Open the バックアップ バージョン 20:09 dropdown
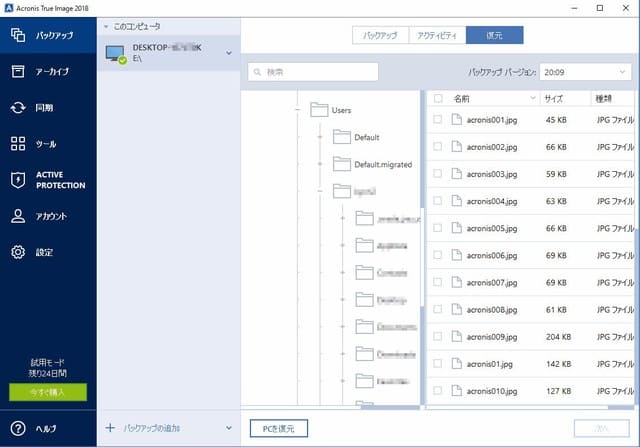The image size is (640, 447). 585,72
